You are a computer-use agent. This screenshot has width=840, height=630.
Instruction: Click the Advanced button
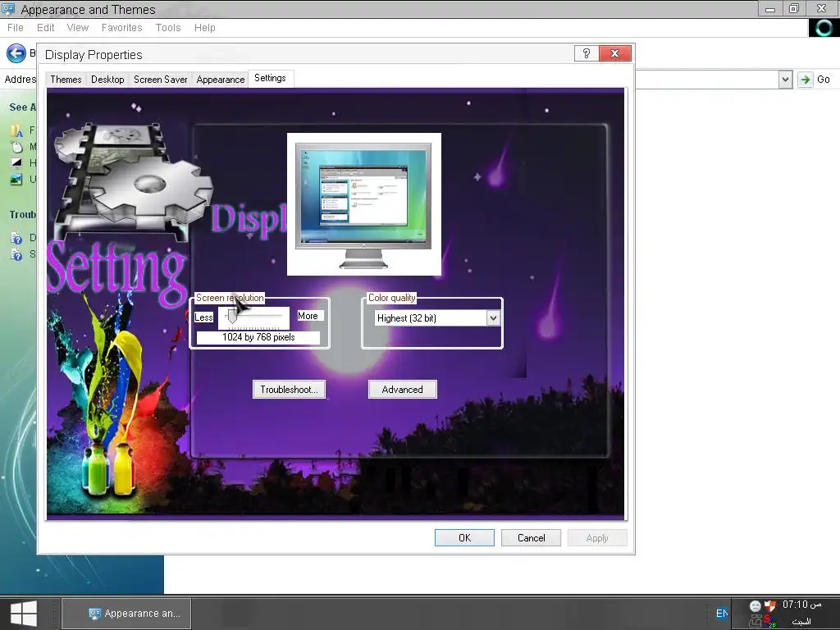click(402, 390)
